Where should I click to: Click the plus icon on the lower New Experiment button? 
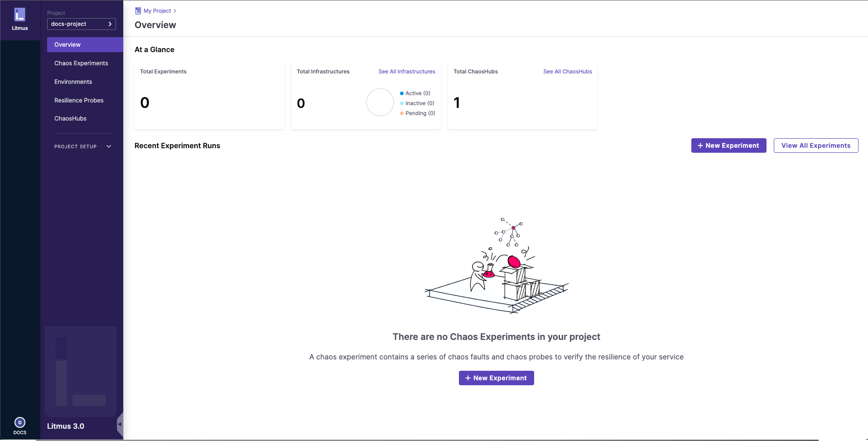[468, 378]
